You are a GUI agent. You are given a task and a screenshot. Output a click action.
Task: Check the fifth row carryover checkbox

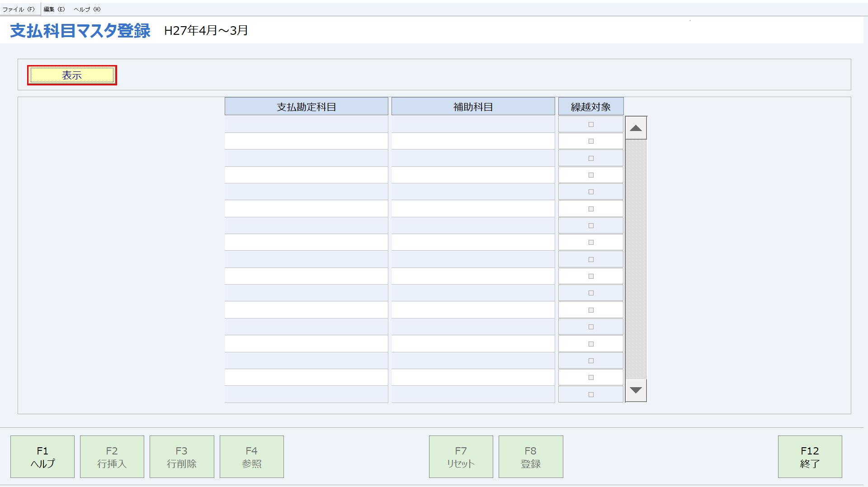(x=590, y=192)
